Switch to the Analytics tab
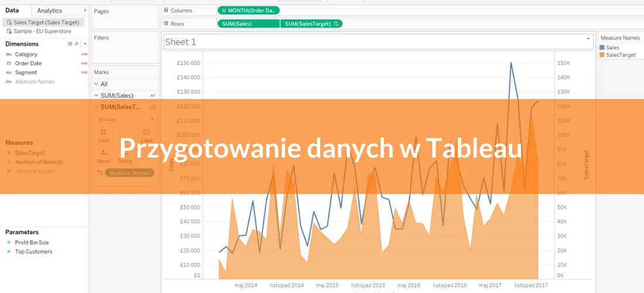 tap(50, 11)
